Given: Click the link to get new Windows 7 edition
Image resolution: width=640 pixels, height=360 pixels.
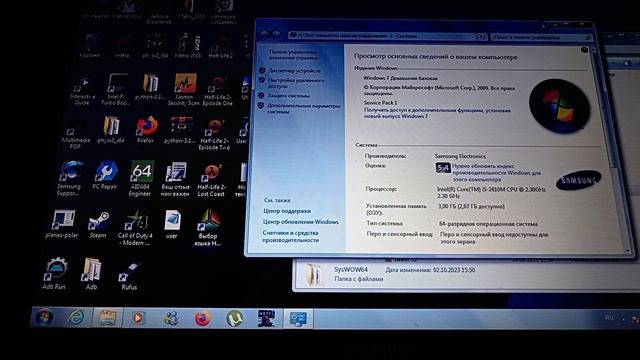Looking at the screenshot, I should [437, 113].
